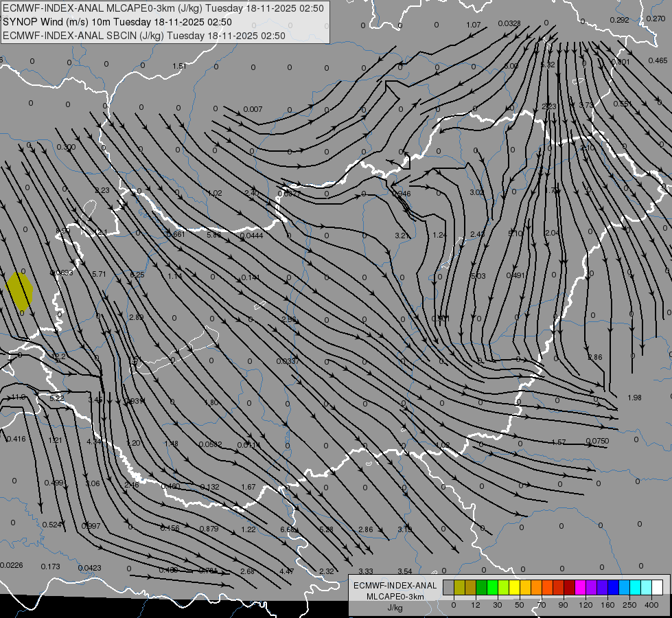Pick the olive swatch in the MLCAPE legend
Viewport: 672px width, 618px height.
pyautogui.click(x=459, y=587)
